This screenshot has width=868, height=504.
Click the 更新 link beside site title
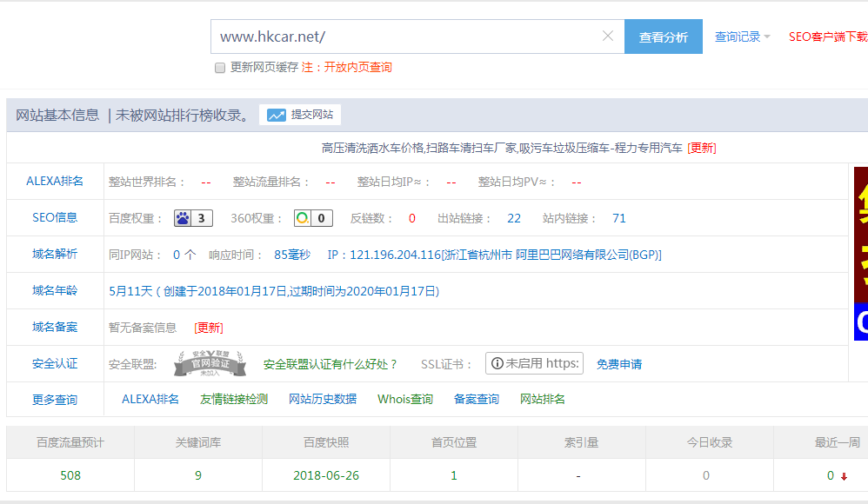click(x=702, y=148)
